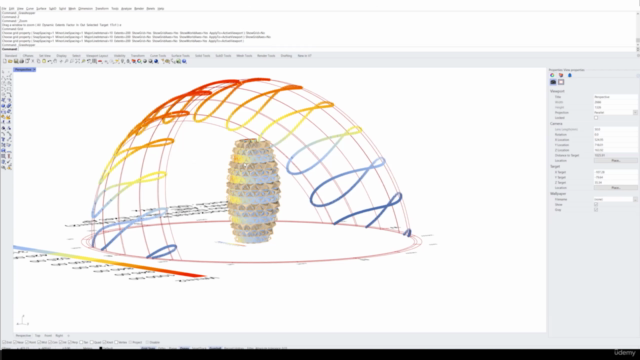The width and height of the screenshot is (640, 360).
Task: Click the Wallpaper Filename browse button
Action: 635,199
